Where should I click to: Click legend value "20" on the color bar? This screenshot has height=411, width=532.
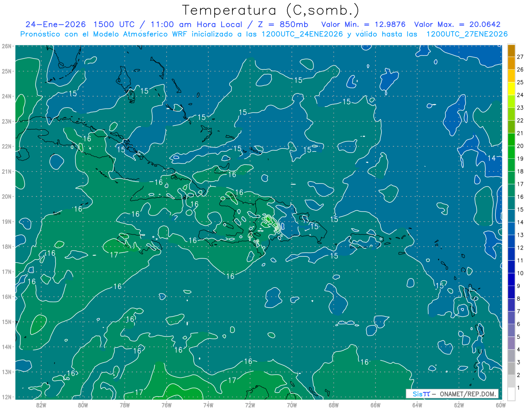click(520, 146)
